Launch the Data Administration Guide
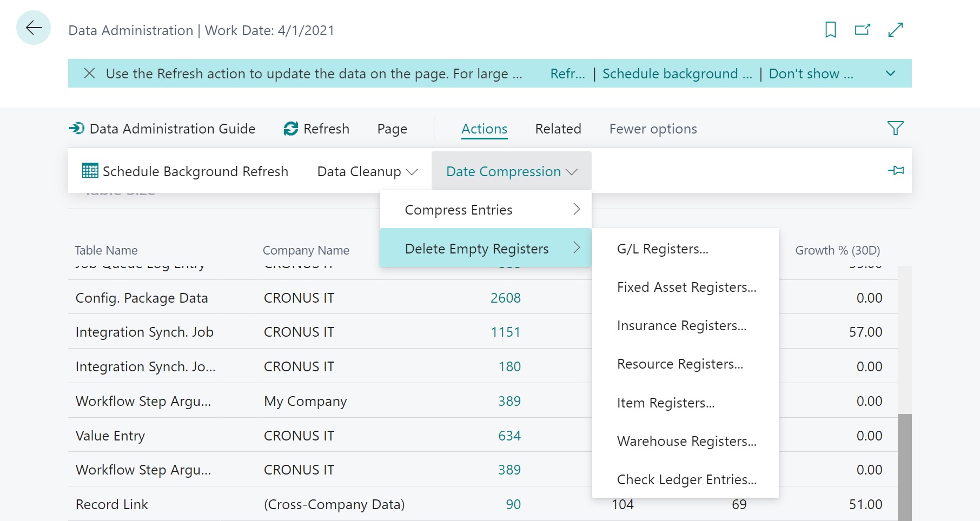 point(163,129)
